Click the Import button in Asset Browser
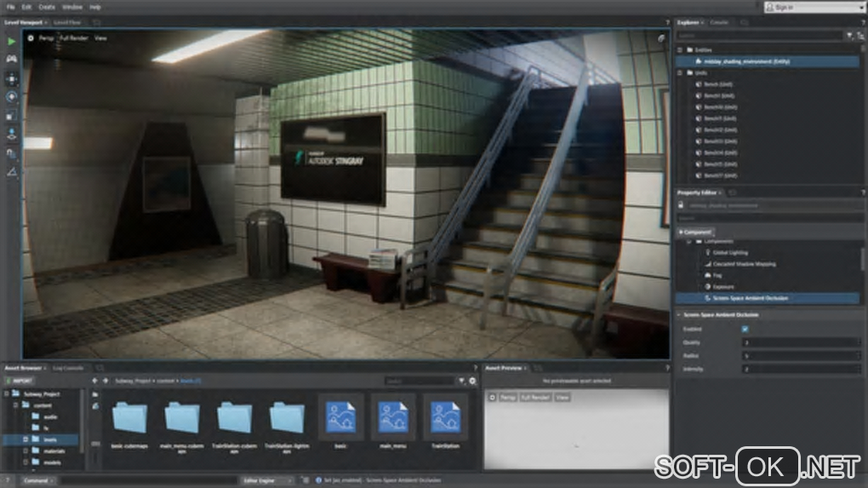This screenshot has width=868, height=488. click(19, 381)
